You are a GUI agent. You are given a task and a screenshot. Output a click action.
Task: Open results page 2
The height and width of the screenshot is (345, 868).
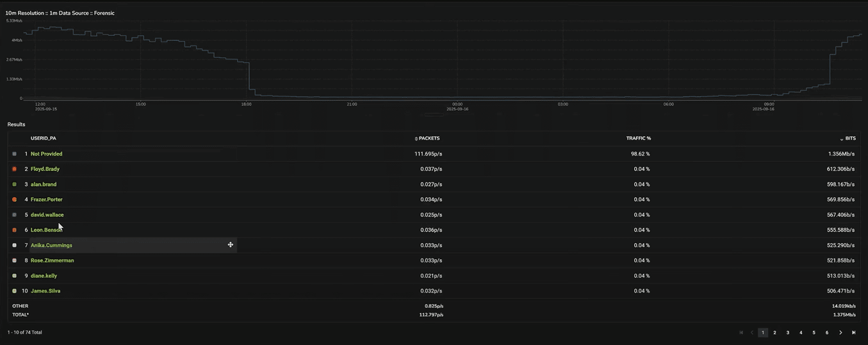774,333
